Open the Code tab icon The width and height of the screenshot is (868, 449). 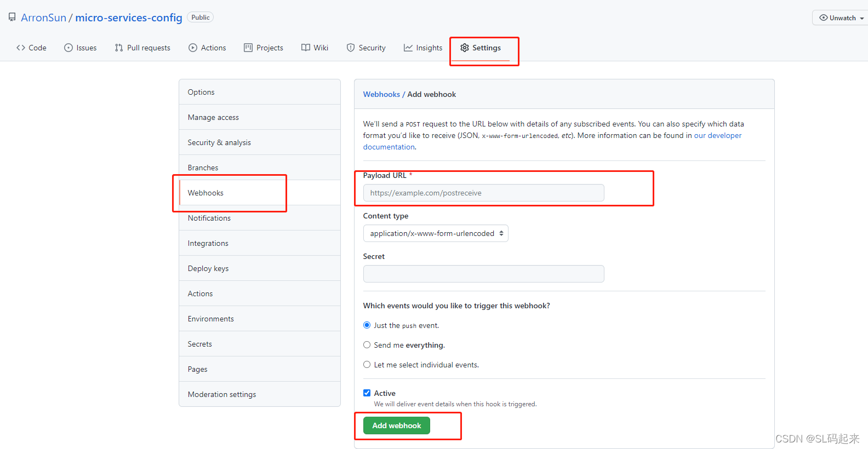tap(21, 48)
